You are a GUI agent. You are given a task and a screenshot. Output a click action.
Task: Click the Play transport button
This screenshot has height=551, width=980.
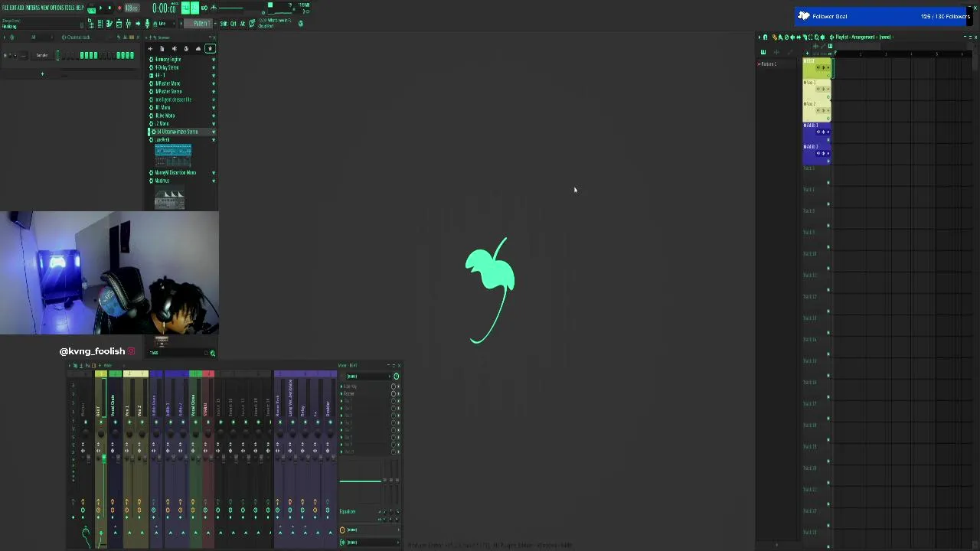click(x=100, y=8)
